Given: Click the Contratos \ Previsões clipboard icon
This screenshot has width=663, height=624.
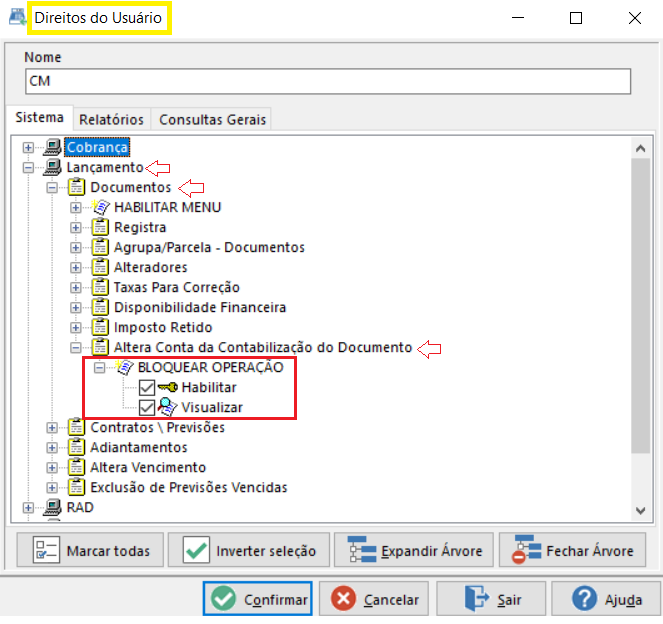Looking at the screenshot, I should (77, 427).
